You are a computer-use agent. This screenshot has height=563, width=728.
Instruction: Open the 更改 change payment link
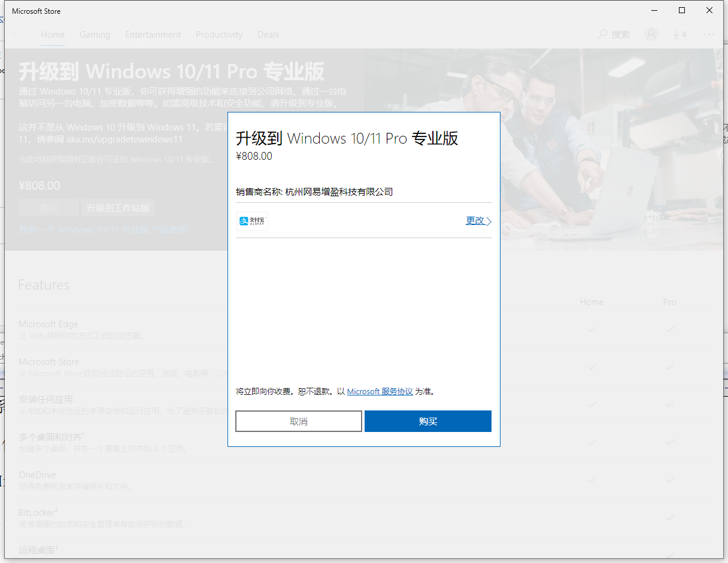coord(475,220)
